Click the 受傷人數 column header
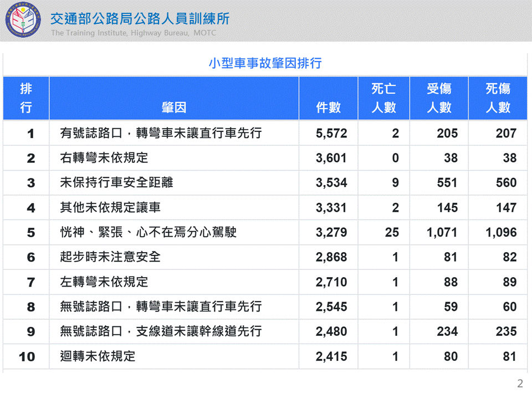Screen dimensions: 532x399 click(x=439, y=98)
